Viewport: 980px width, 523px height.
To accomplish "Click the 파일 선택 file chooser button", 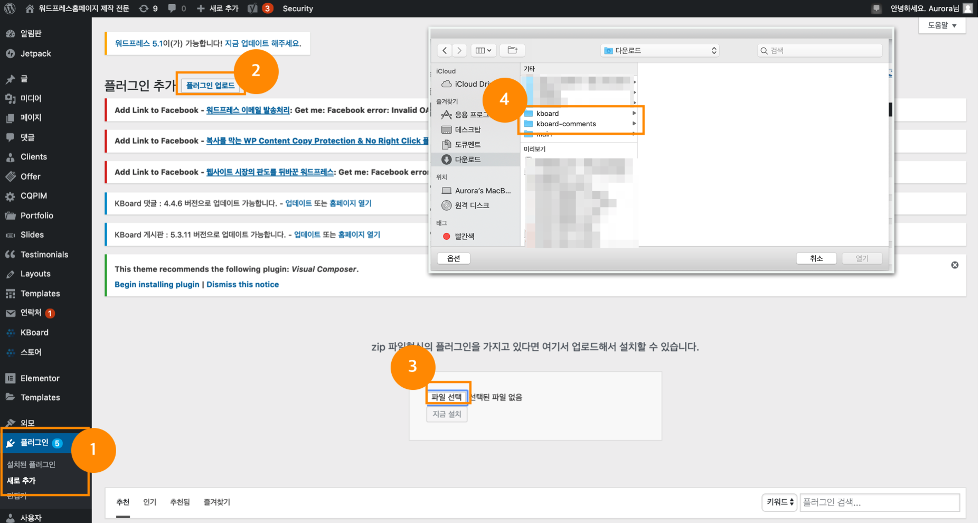I will pyautogui.click(x=447, y=397).
